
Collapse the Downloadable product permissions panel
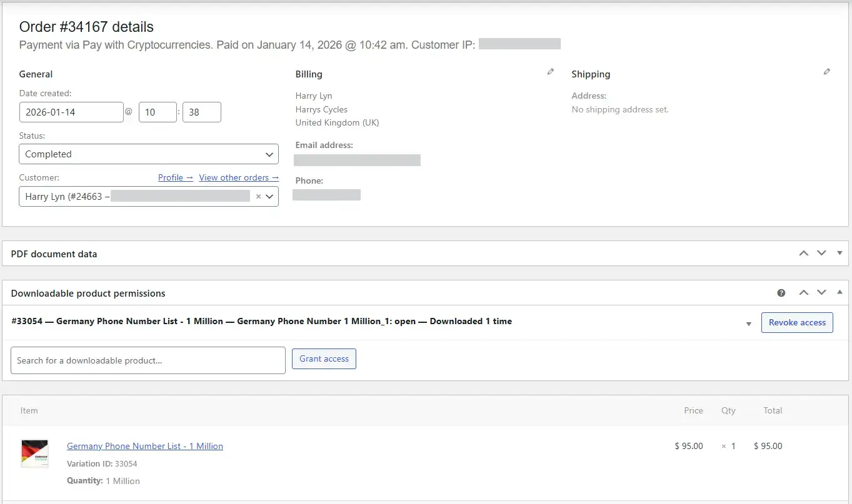coord(839,293)
